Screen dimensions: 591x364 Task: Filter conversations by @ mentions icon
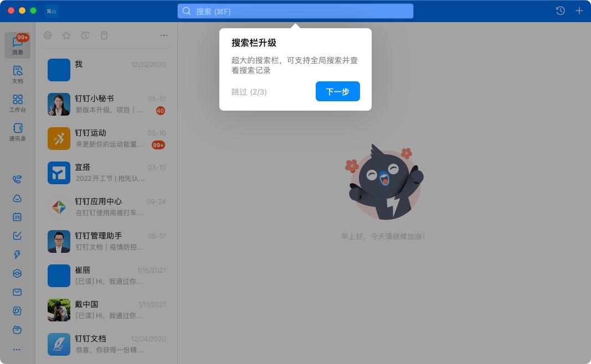pos(48,35)
